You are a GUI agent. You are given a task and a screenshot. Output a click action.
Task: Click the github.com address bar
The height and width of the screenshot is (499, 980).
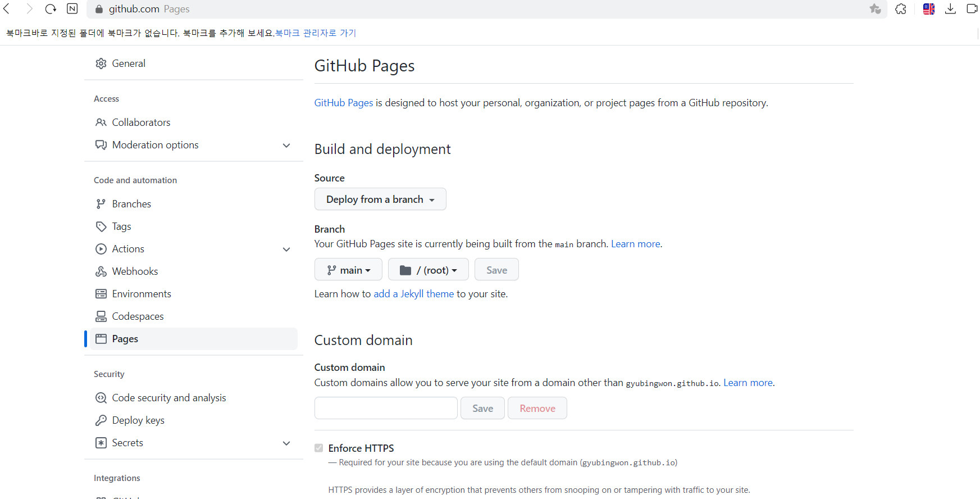point(487,9)
